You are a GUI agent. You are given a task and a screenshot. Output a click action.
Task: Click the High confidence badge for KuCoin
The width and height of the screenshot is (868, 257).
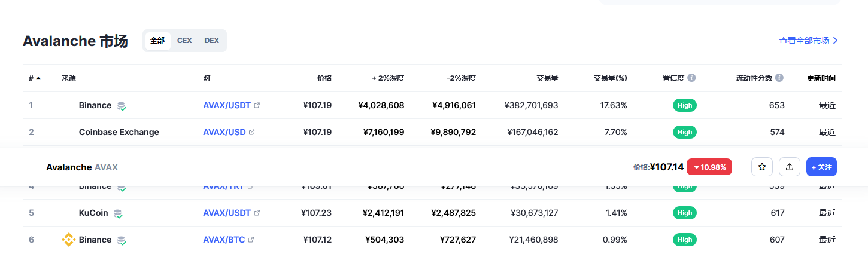[x=685, y=213]
